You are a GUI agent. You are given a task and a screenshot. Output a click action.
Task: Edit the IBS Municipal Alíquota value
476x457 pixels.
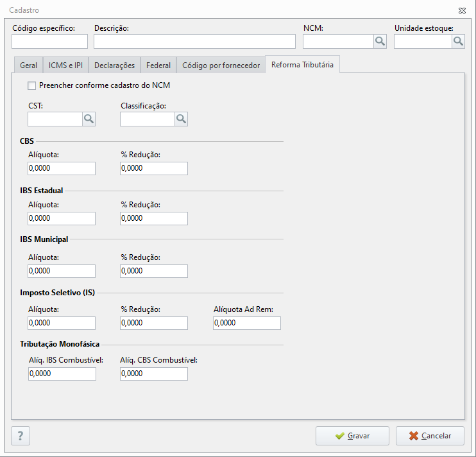click(x=62, y=271)
